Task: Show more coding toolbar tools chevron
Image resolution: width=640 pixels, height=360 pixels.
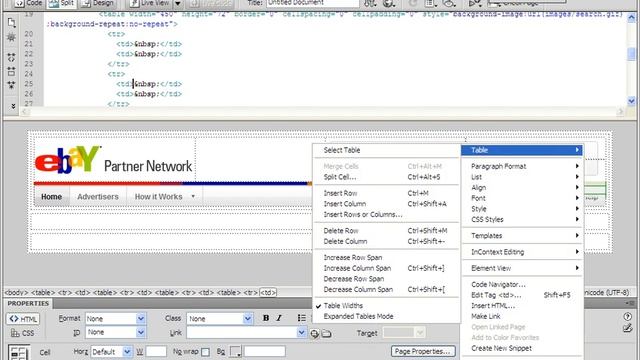Action: click(x=13, y=106)
